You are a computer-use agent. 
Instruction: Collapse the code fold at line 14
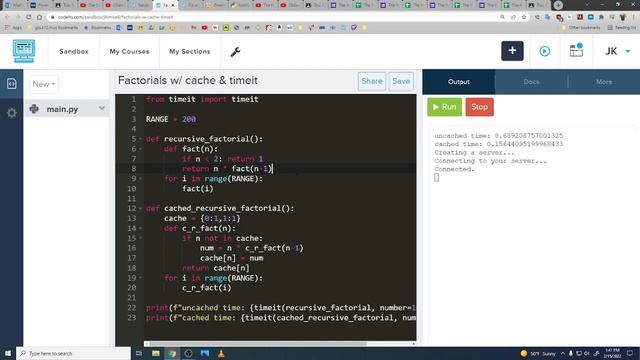click(140, 229)
